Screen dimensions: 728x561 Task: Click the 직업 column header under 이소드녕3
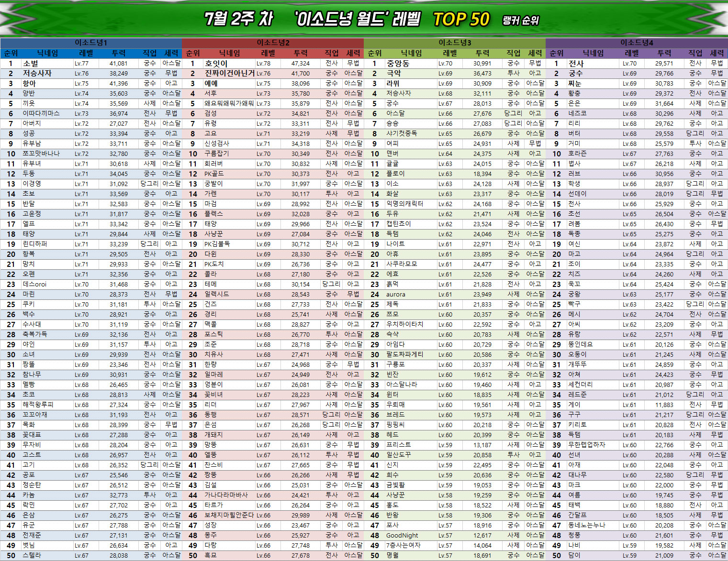[514, 53]
